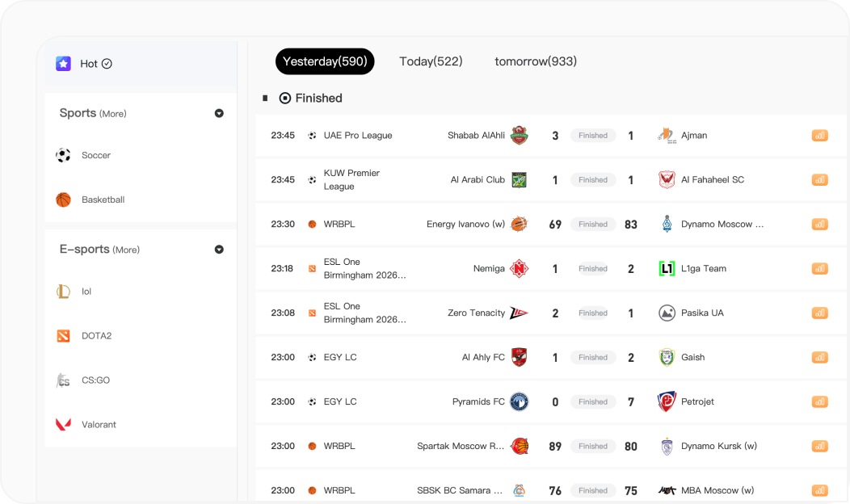The height and width of the screenshot is (504, 850).
Task: Click Finished status badge for Pyramids FC match
Action: [x=593, y=401]
